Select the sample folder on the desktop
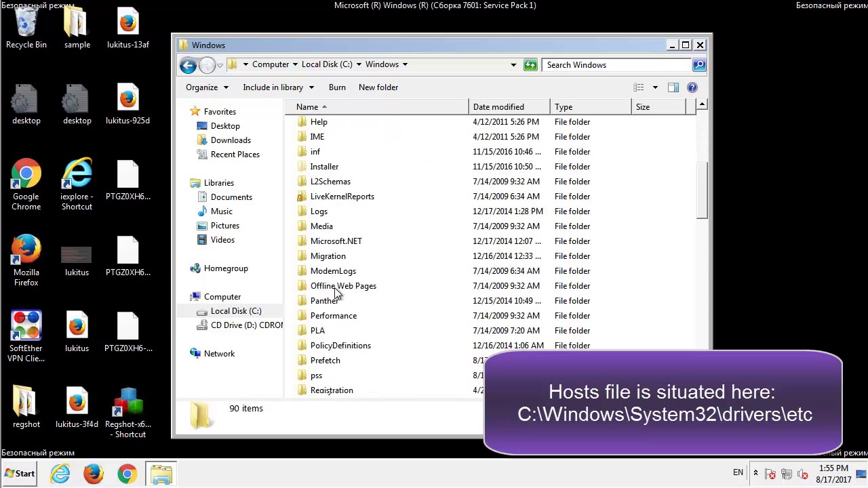 (77, 28)
